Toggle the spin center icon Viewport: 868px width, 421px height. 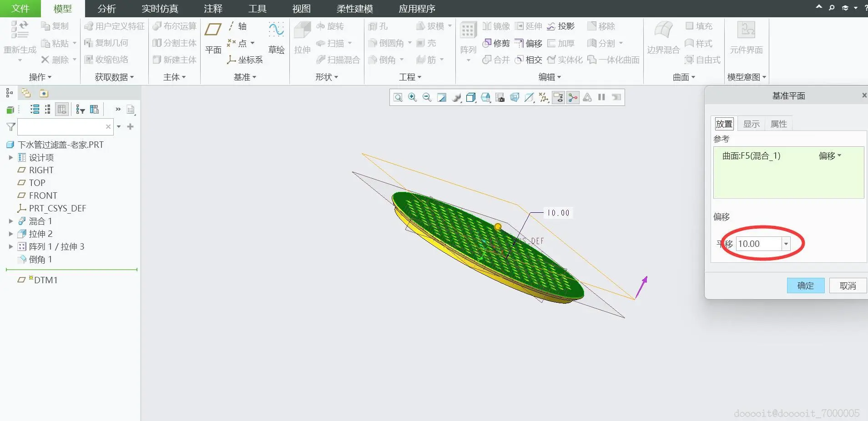click(573, 97)
